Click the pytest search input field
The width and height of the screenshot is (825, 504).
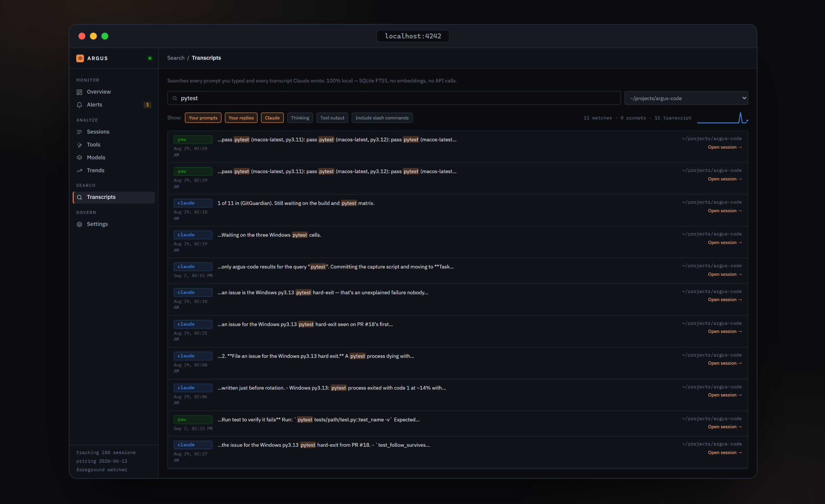click(394, 98)
